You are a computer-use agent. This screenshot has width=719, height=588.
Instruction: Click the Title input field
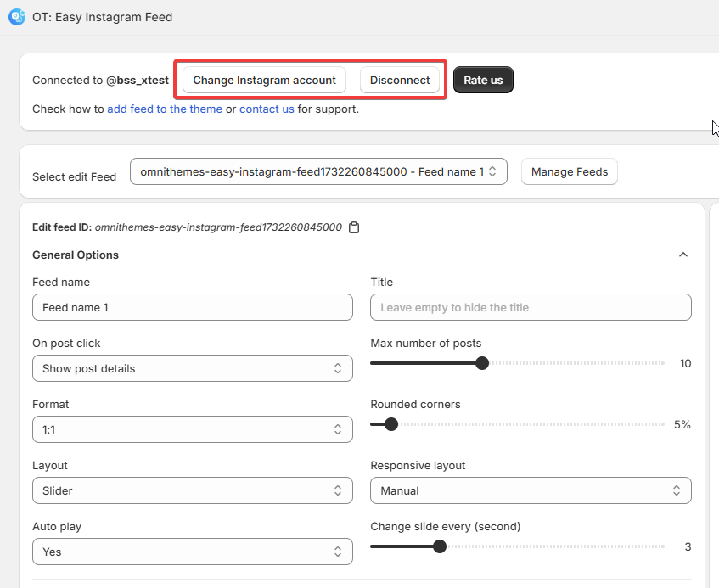point(531,307)
